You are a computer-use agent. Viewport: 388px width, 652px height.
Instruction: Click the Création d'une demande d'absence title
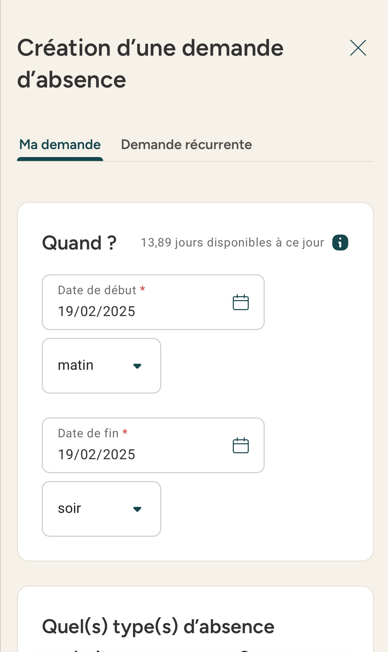(150, 64)
